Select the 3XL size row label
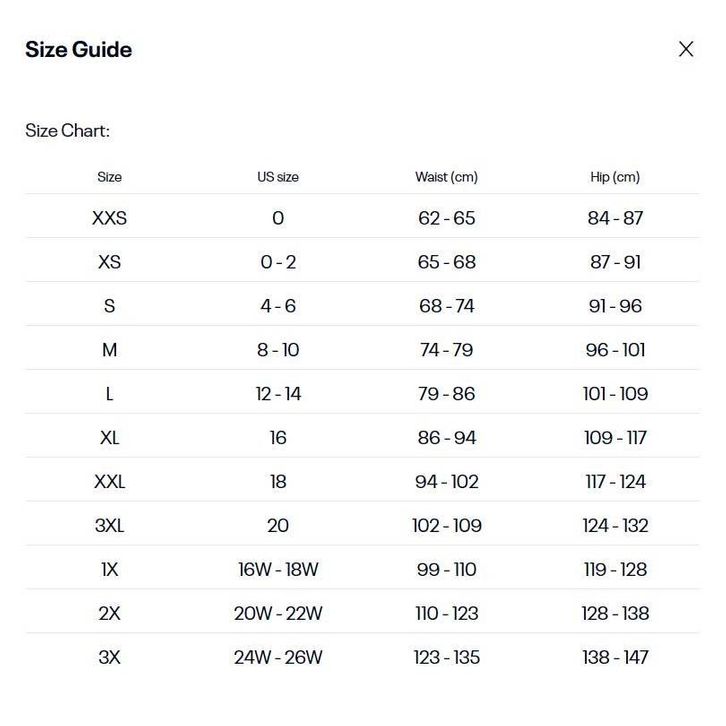This screenshot has width=726, height=726. coord(109,526)
